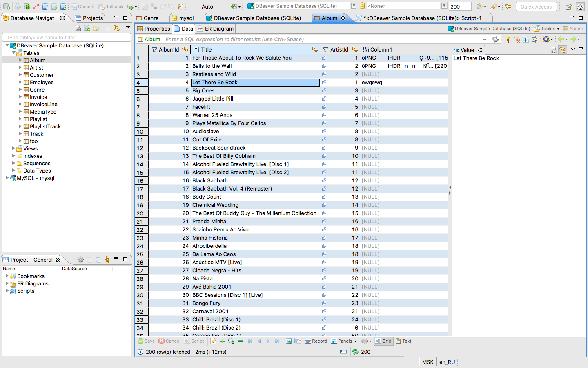This screenshot has width=588, height=368.
Task: Expand the Views folder
Action: (13, 148)
